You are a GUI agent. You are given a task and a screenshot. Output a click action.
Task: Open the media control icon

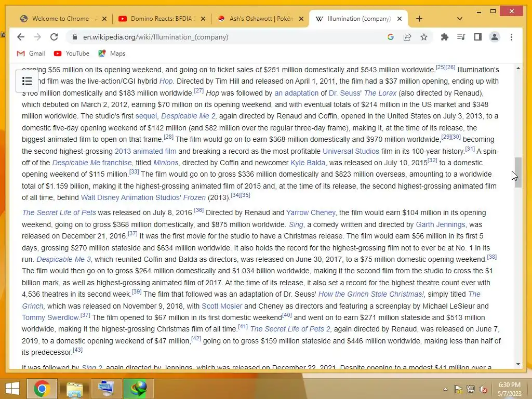click(461, 37)
